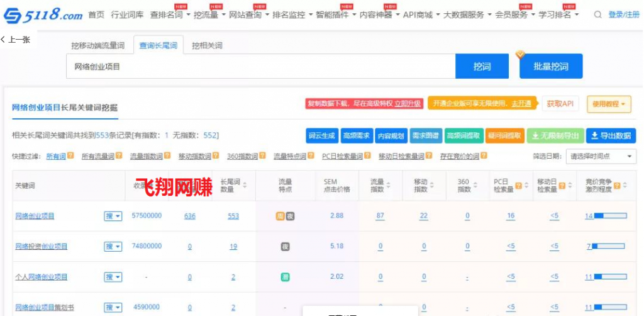Open 大数据服务 navigation menu
644x316 pixels.
coord(467,15)
